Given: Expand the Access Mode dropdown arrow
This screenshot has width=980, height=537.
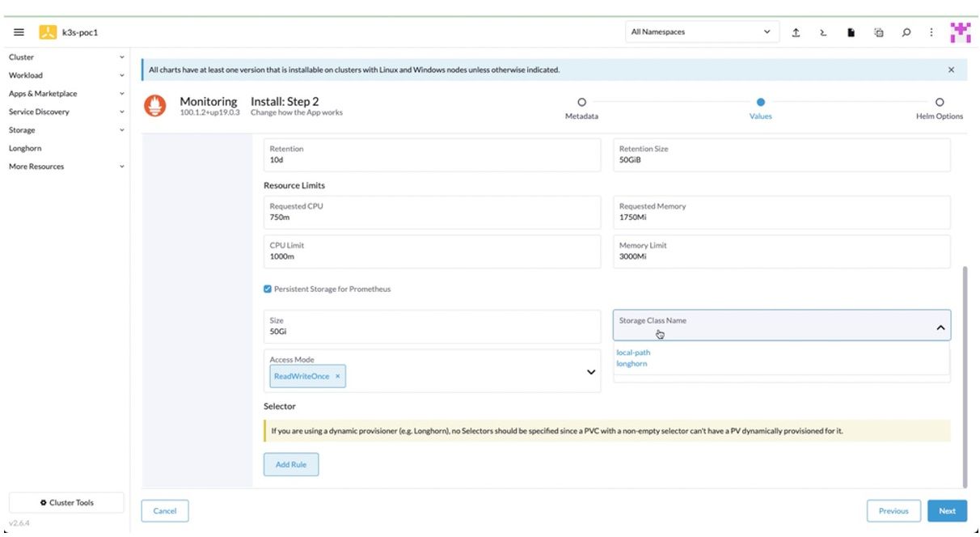Looking at the screenshot, I should tap(590, 372).
